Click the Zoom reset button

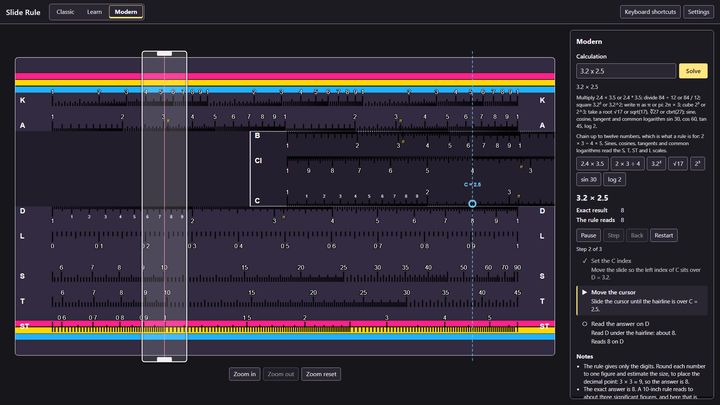[321, 374]
